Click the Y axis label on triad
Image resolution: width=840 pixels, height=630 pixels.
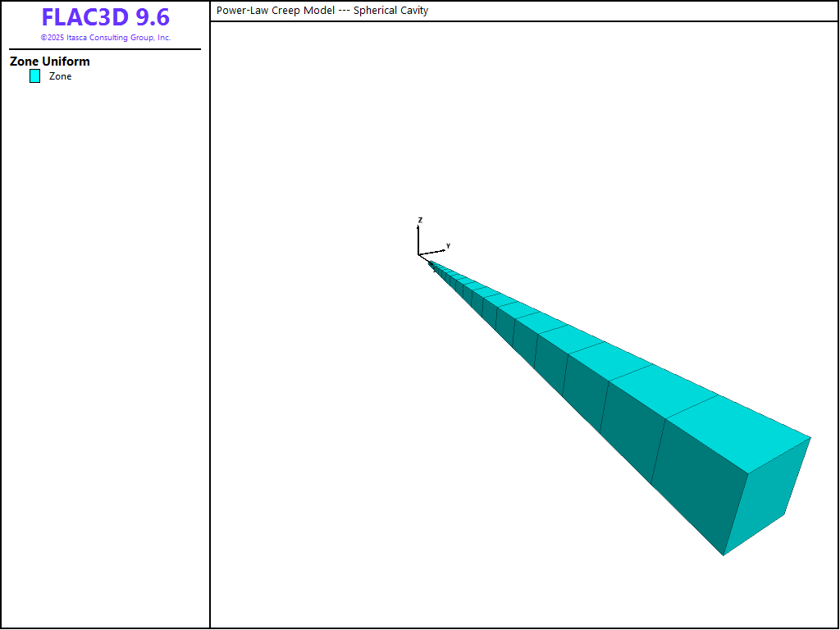coord(448,245)
